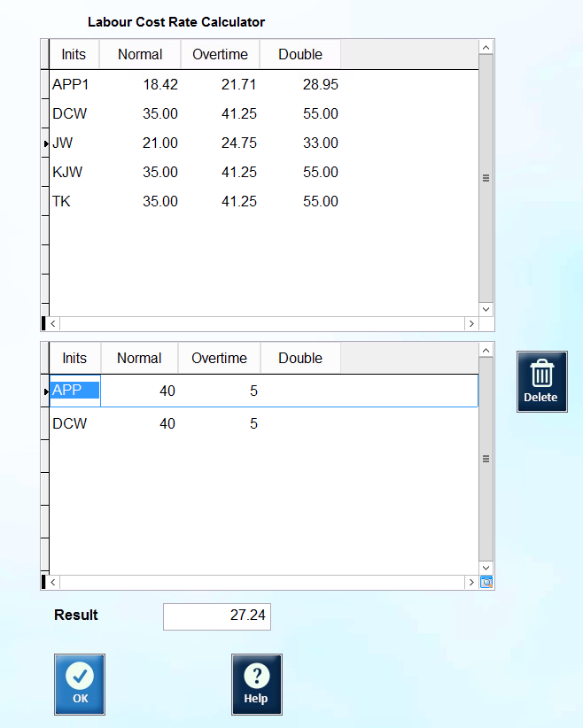Click up arrow of lower grid vertical scrollbar

[x=486, y=351]
